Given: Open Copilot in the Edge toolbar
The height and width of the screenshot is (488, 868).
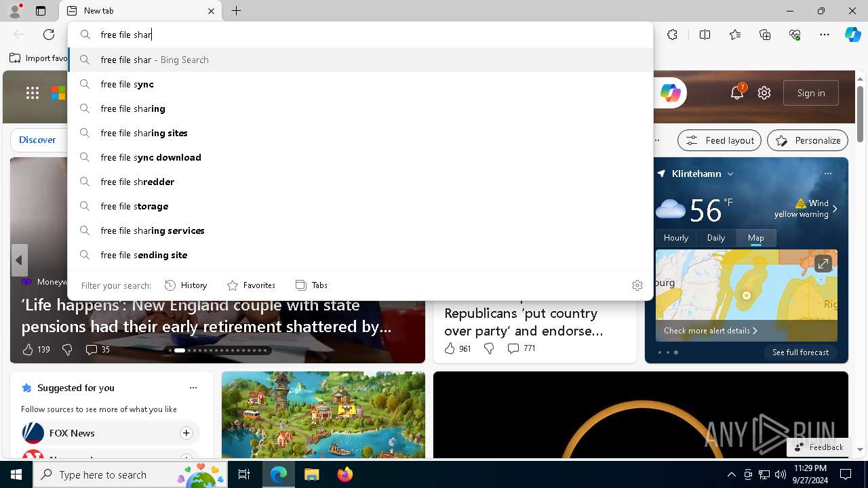Looking at the screenshot, I should pyautogui.click(x=852, y=35).
